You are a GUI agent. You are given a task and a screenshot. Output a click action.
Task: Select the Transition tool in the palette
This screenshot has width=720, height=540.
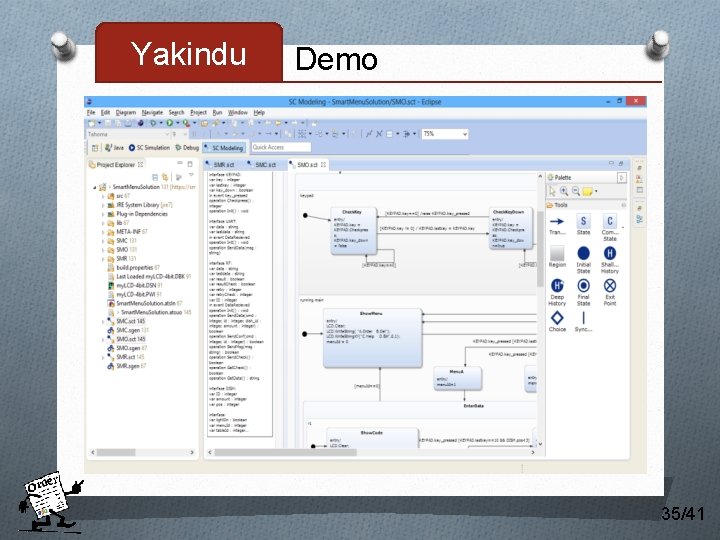coord(557,225)
